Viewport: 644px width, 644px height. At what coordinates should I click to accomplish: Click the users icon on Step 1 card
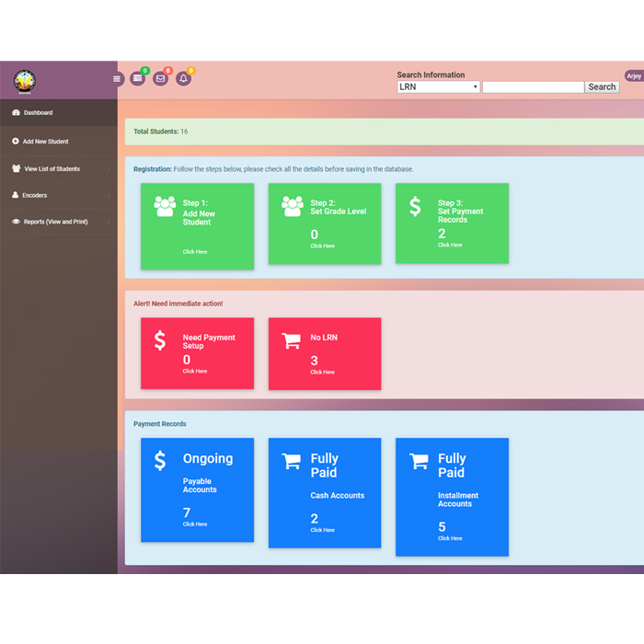165,206
